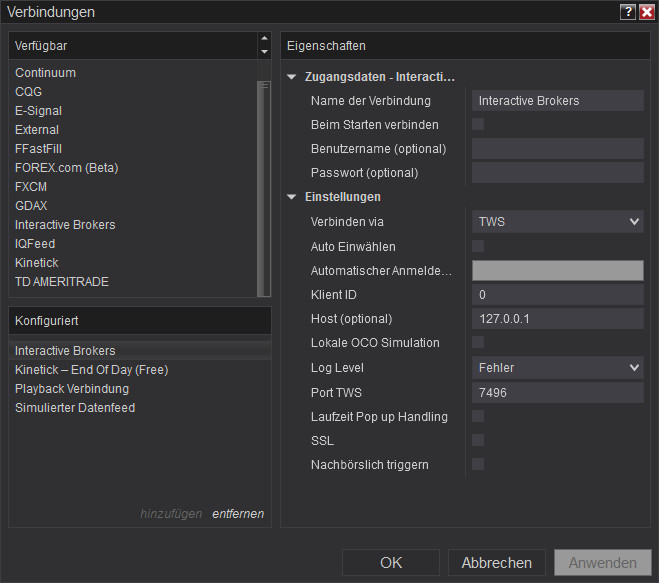Click the Passwort (optional) field
Viewport: 659px width, 583px height.
click(x=558, y=173)
